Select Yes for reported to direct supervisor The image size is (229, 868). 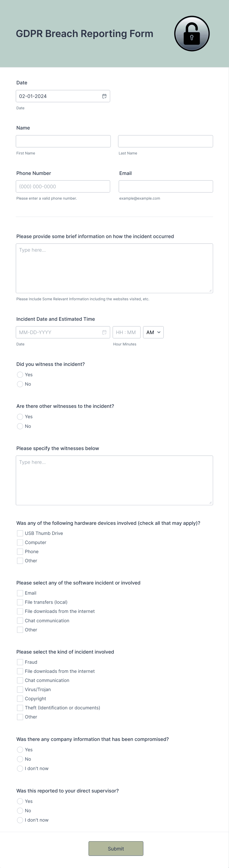point(20,801)
